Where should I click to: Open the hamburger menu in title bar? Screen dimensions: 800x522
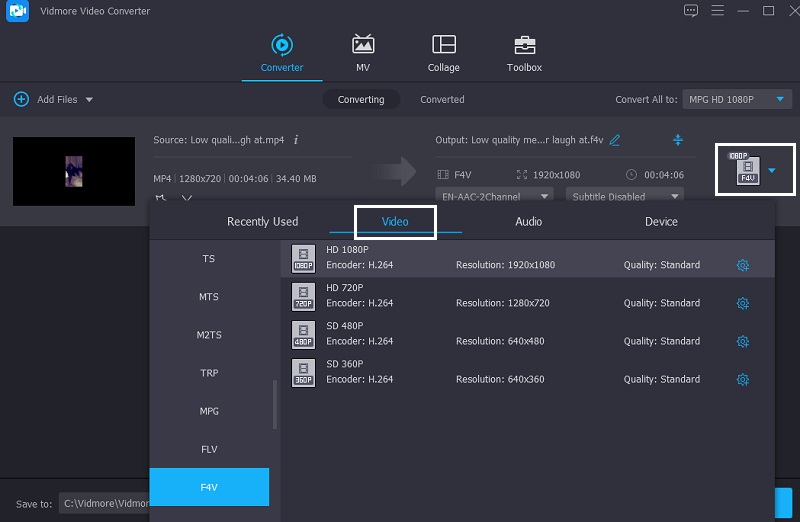(717, 11)
